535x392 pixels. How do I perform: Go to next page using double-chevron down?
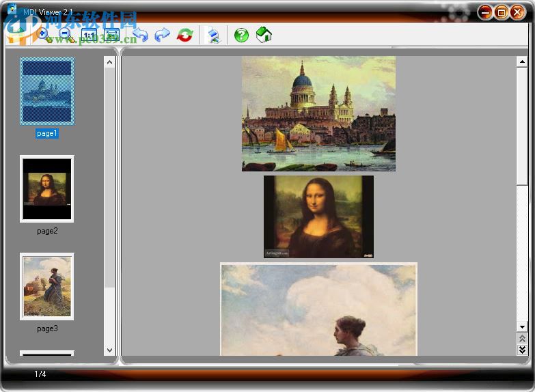point(522,350)
